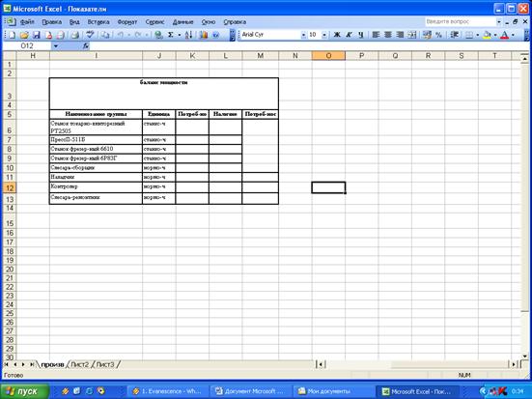This screenshot has height=399, width=532.
Task: Open the Name Box O12 dropdown arrow
Action: pyautogui.click(x=55, y=45)
